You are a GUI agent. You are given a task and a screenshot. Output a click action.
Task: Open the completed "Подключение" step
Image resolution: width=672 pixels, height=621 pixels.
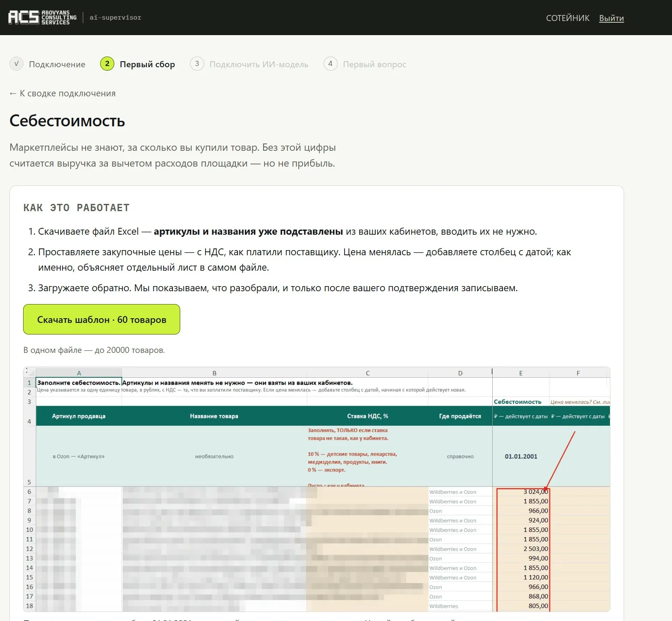48,64
